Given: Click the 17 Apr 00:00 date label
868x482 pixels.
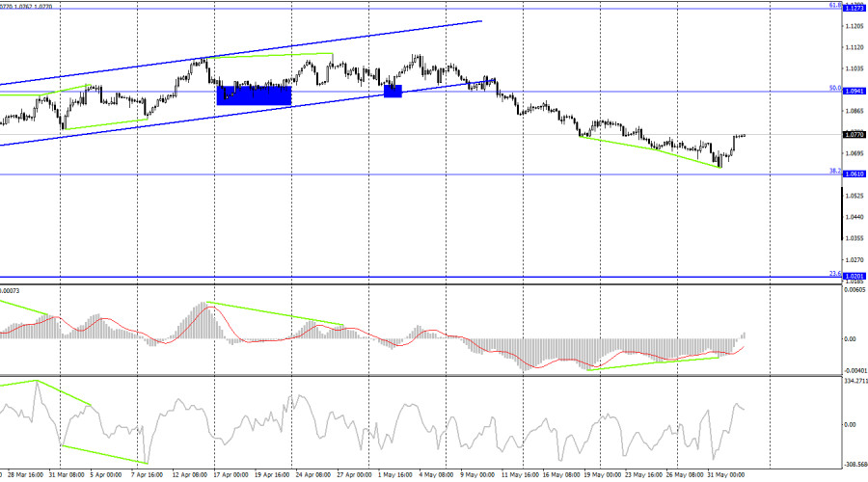Looking at the screenshot, I should click(231, 475).
